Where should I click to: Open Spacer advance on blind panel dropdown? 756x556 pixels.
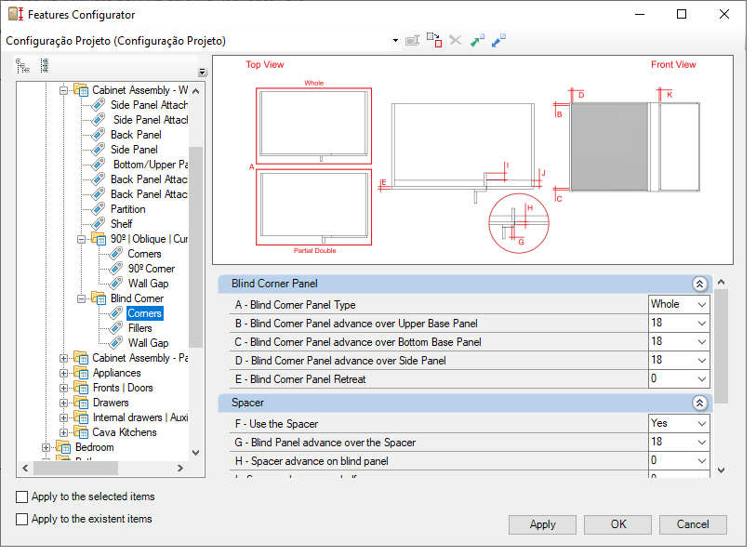click(702, 460)
